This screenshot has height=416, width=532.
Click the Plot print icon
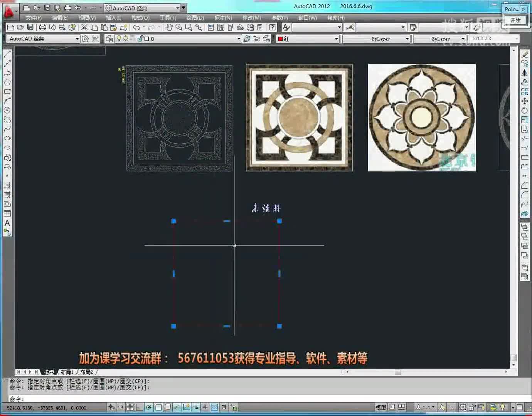(x=42, y=27)
